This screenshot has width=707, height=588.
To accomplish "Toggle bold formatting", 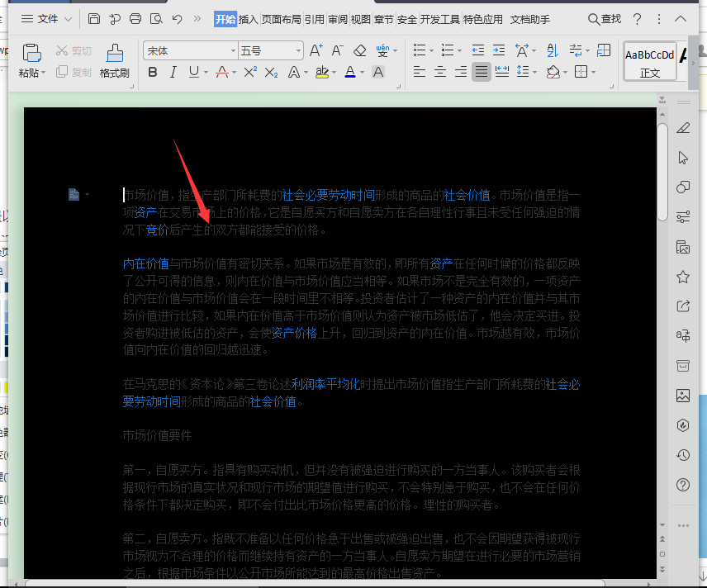I will coord(153,73).
